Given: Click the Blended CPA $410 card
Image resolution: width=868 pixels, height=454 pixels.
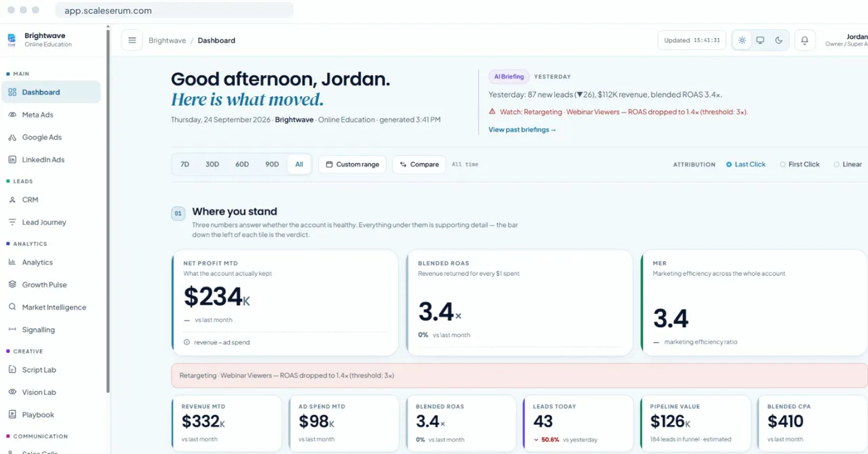Looking at the screenshot, I should (812, 423).
